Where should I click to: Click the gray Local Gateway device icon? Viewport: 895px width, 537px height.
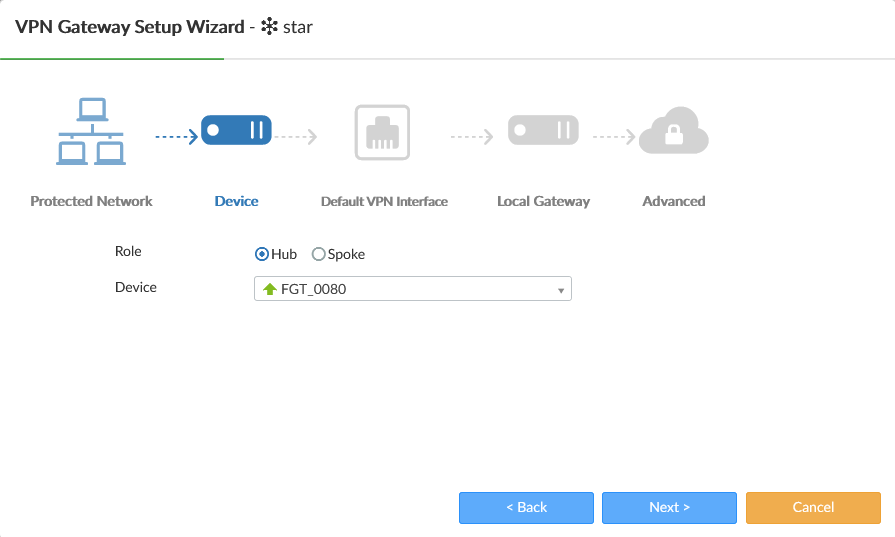tap(543, 130)
